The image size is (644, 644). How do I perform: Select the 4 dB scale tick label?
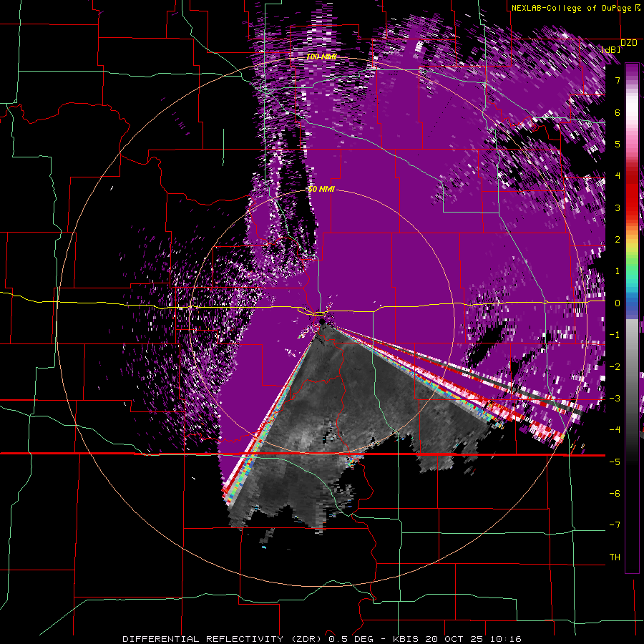pos(618,176)
